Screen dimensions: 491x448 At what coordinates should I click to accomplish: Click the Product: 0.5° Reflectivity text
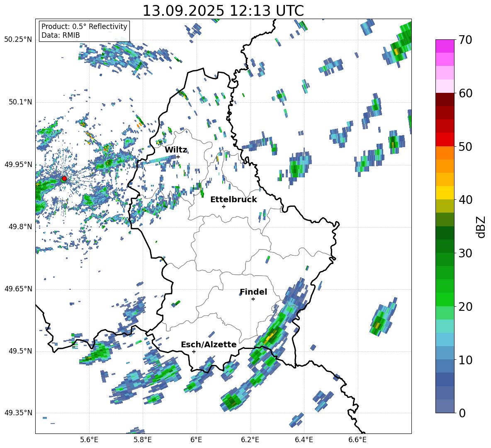tap(84, 27)
